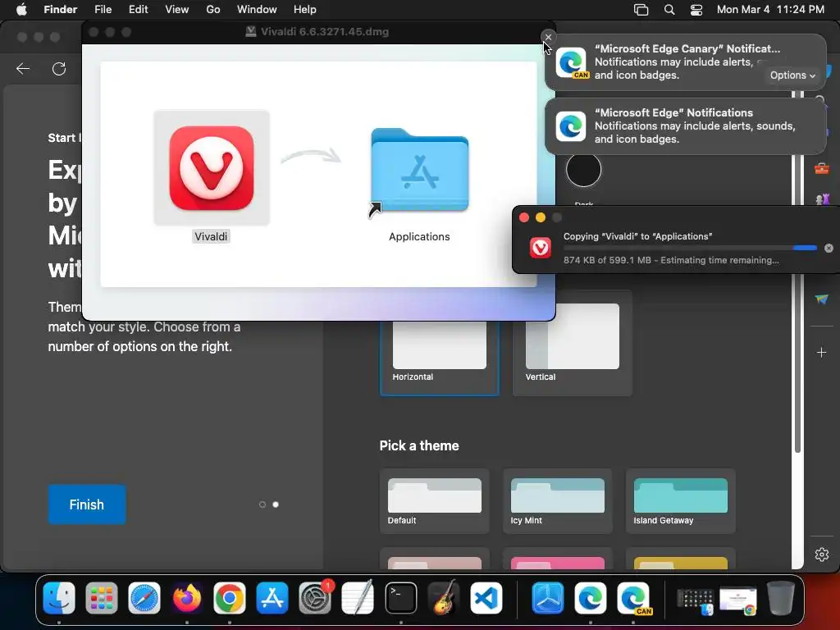Go to first setup page dot

[262, 504]
